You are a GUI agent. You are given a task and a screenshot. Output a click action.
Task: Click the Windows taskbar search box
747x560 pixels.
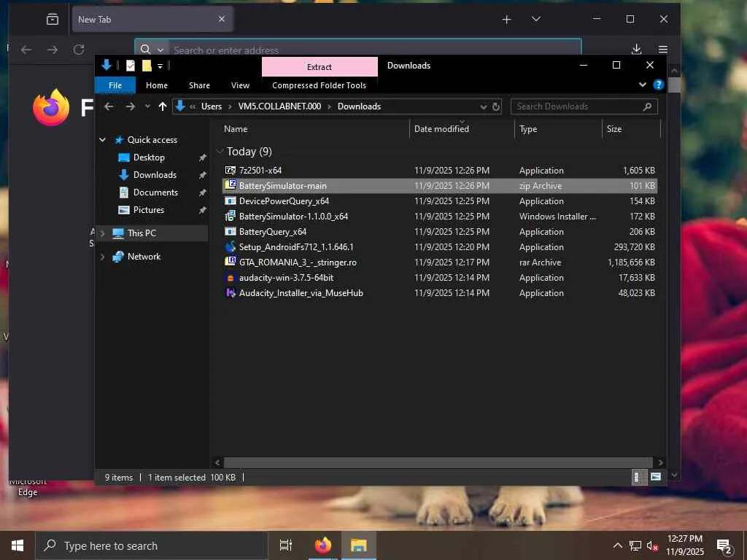[152, 545]
